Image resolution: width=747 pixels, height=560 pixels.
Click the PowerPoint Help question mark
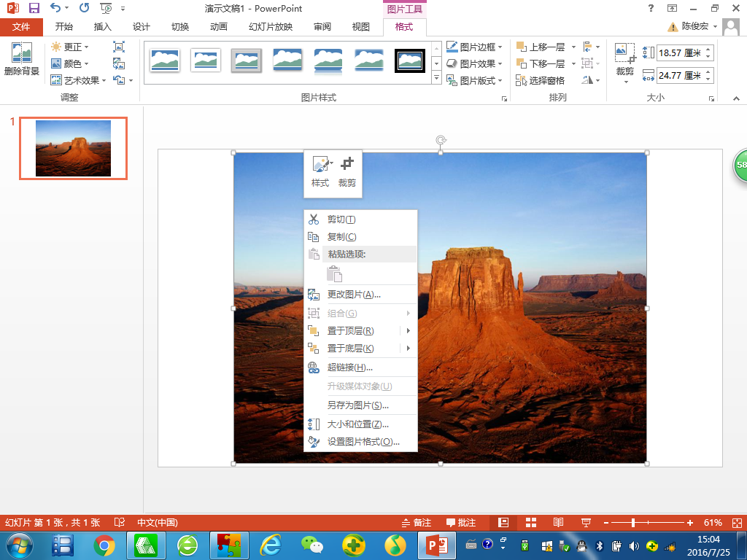pyautogui.click(x=651, y=7)
